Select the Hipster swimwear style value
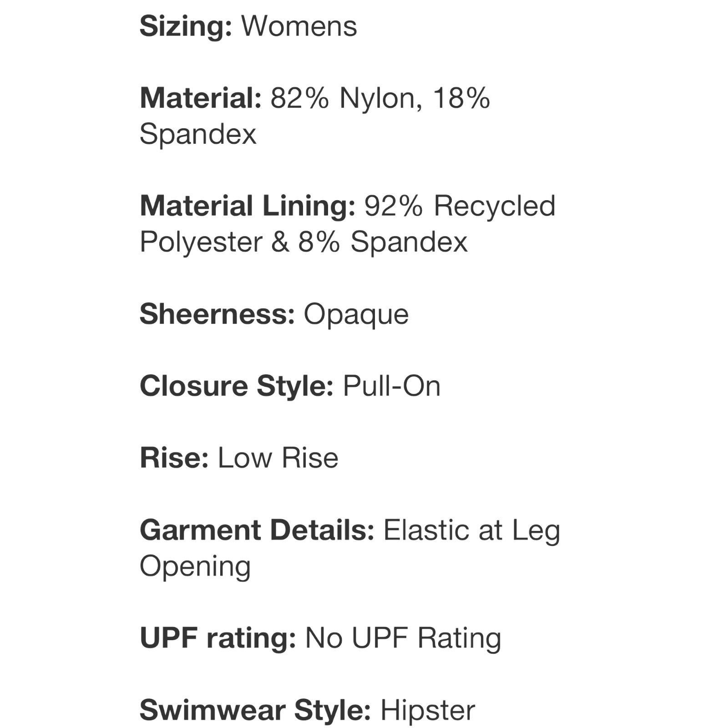The width and height of the screenshot is (728, 728). (x=428, y=710)
